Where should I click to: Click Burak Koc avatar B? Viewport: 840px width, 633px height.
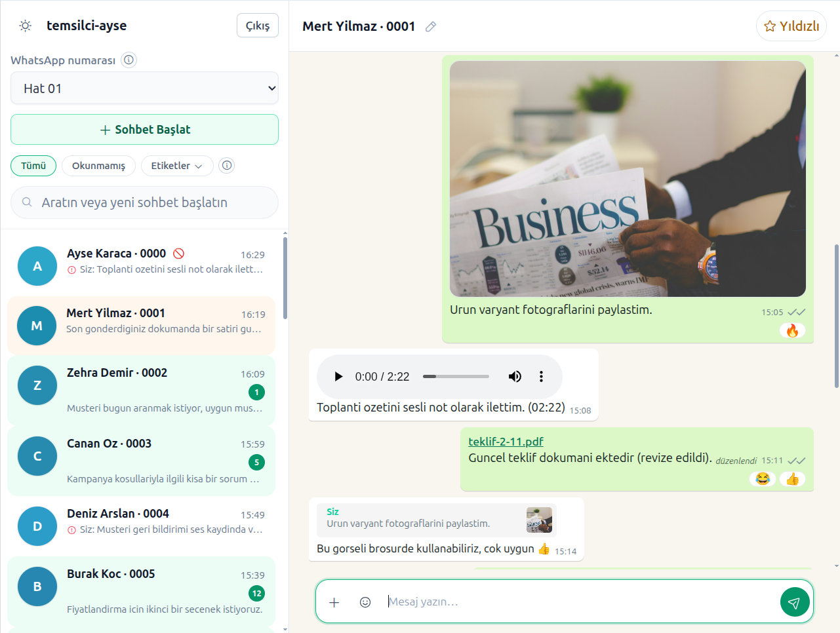[37, 586]
